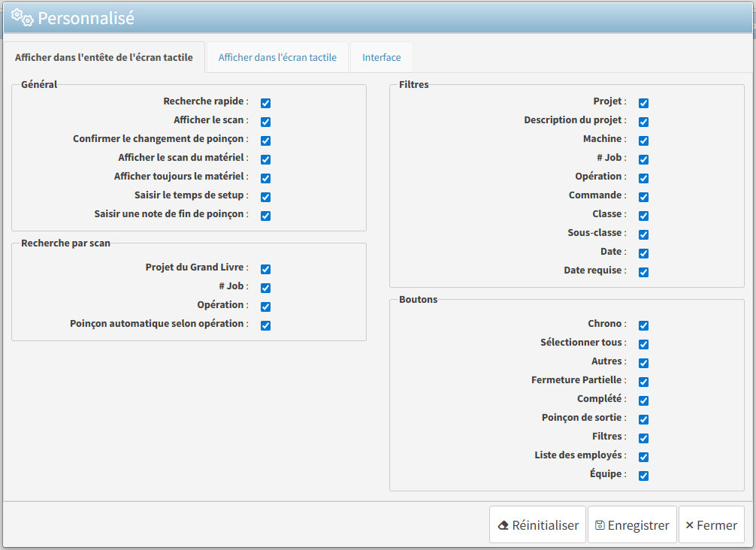Switch to "Afficher dans l'écran tactile" tab
Image resolution: width=756 pixels, height=550 pixels.
coord(277,57)
